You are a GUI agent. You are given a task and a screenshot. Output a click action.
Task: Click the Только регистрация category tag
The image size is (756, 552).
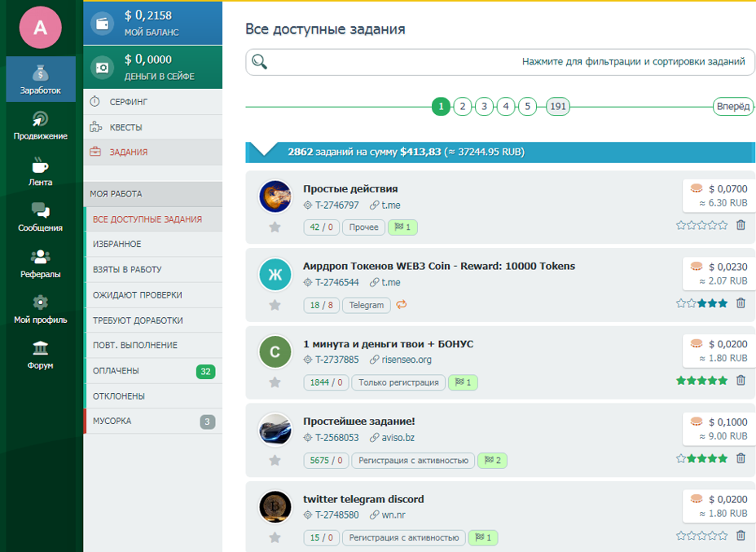pyautogui.click(x=398, y=382)
